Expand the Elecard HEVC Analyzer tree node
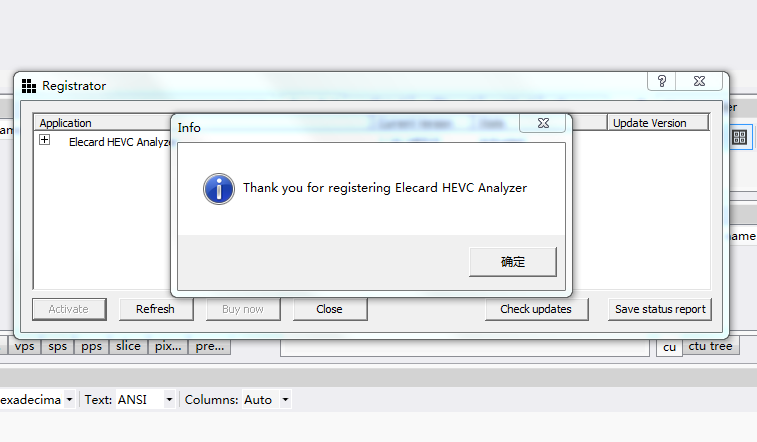This screenshot has height=442, width=757. click(x=44, y=139)
